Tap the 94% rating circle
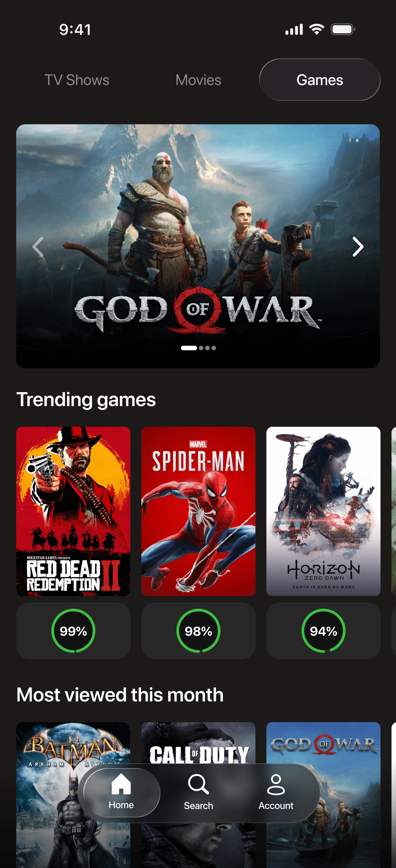 pos(323,631)
